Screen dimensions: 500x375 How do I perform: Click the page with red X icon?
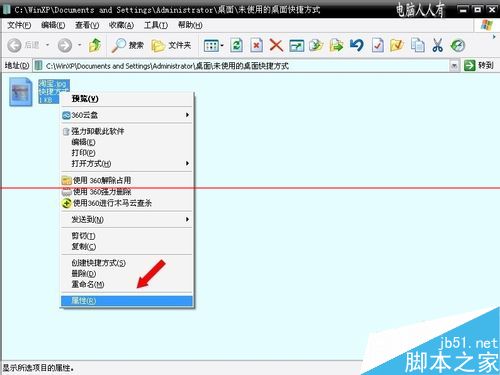256,45
